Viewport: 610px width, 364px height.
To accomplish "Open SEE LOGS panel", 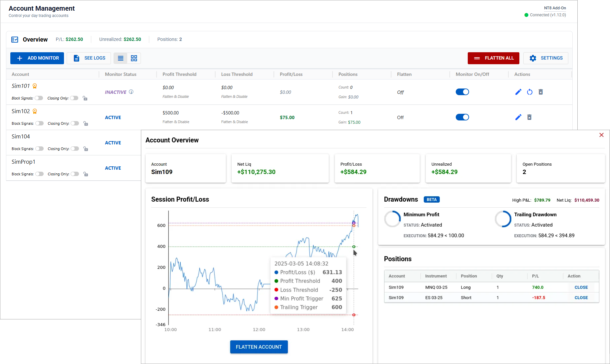I will click(88, 58).
